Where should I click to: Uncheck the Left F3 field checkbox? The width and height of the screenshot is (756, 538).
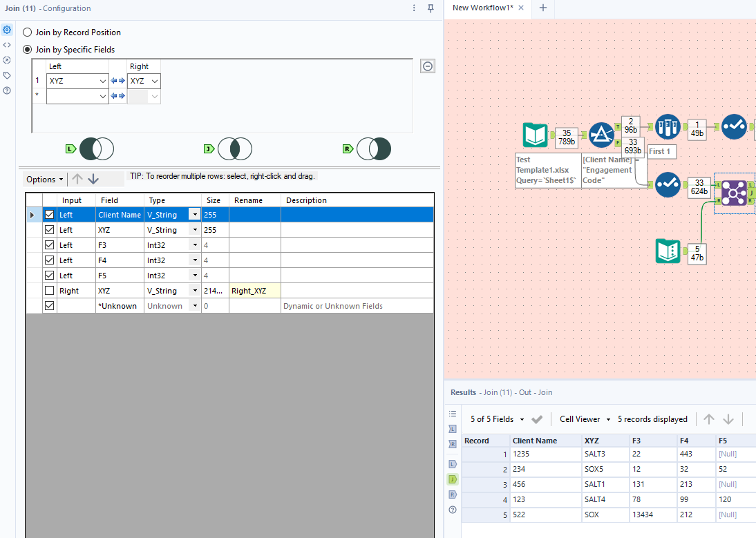click(49, 245)
